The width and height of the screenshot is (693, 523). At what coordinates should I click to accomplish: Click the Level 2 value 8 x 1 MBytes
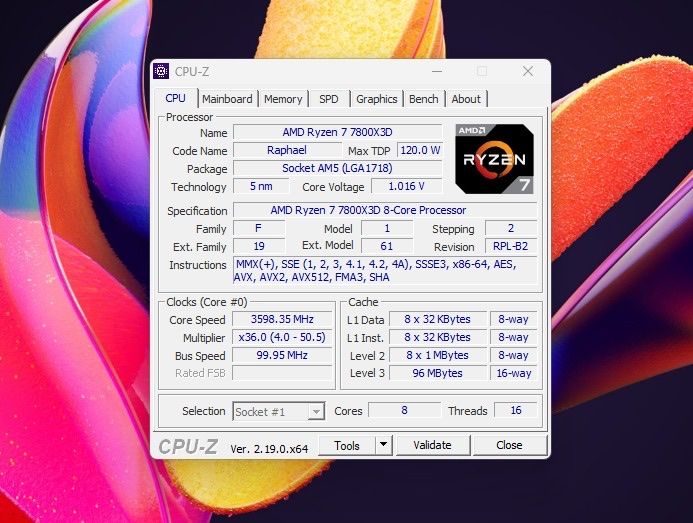[x=438, y=355]
